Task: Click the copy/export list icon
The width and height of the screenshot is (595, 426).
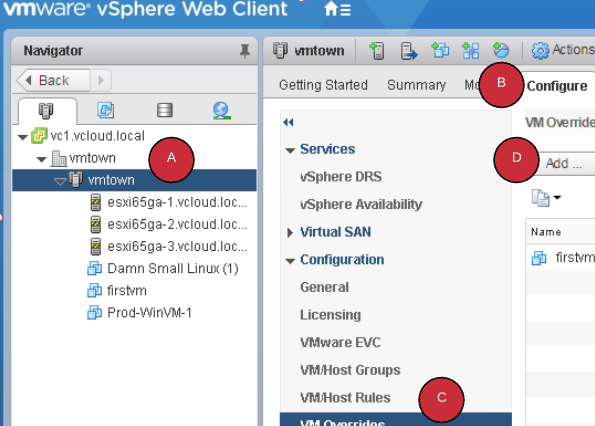Action: pyautogui.click(x=540, y=198)
